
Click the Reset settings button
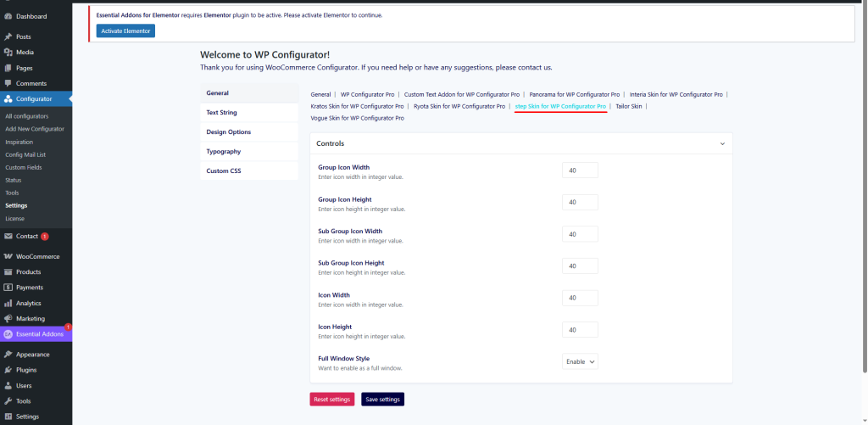tap(332, 400)
